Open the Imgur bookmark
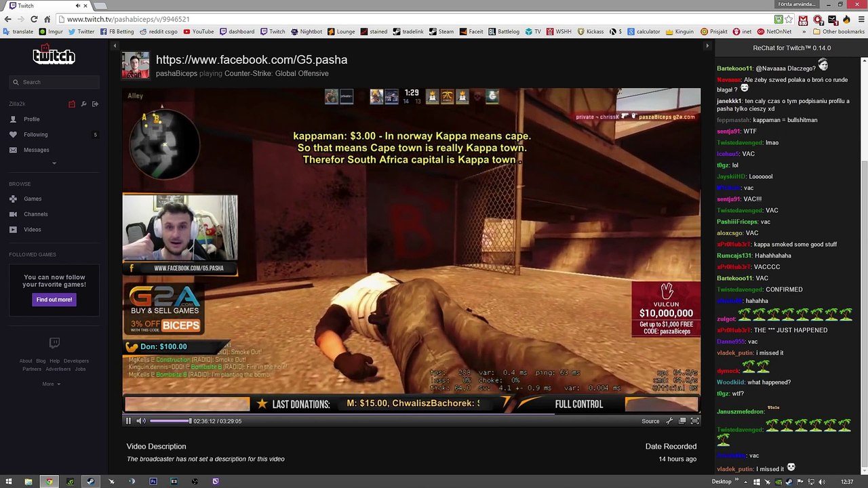This screenshot has width=868, height=488. pyautogui.click(x=51, y=32)
